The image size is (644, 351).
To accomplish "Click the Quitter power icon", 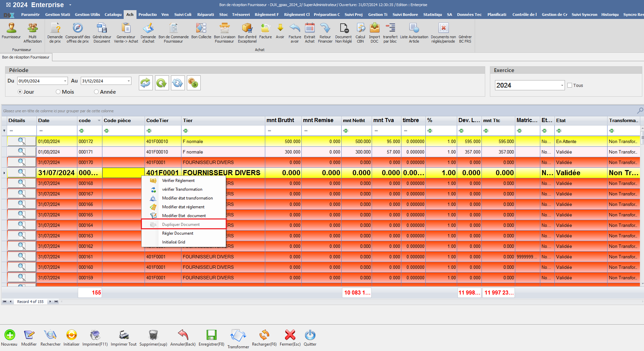I will 310,337.
